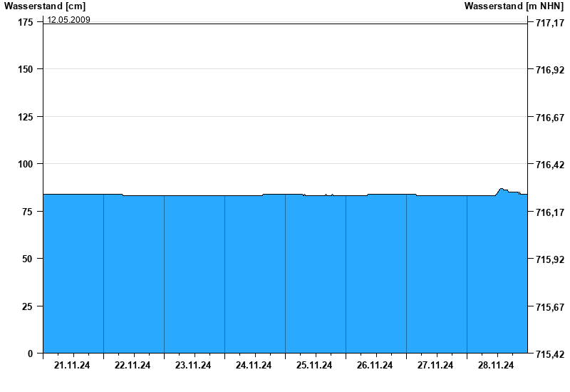Click the 27.11.24 date label

(435, 365)
